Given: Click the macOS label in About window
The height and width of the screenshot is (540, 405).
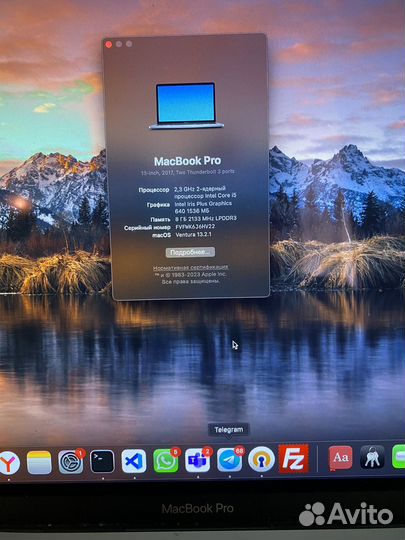Looking at the screenshot, I should point(161,235).
